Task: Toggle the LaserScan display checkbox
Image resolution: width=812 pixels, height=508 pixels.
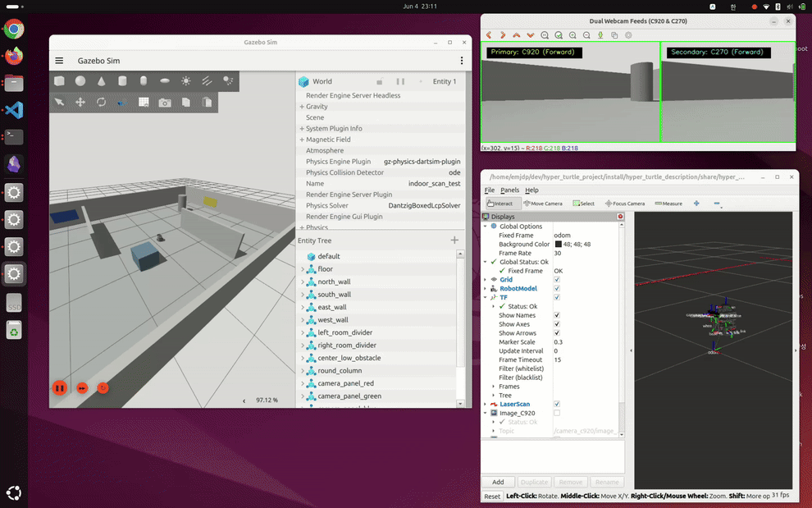Action: (x=557, y=404)
